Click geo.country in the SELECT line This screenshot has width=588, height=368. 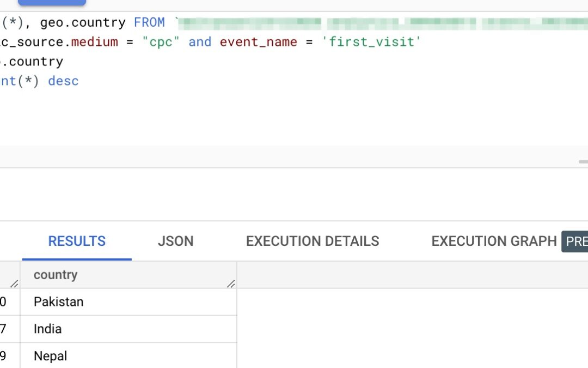click(x=83, y=22)
